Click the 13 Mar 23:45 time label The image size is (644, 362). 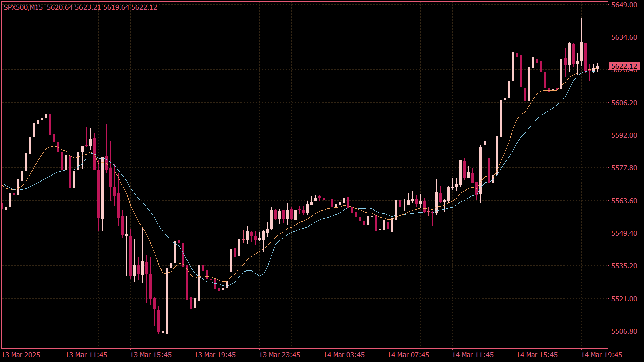[279, 355]
